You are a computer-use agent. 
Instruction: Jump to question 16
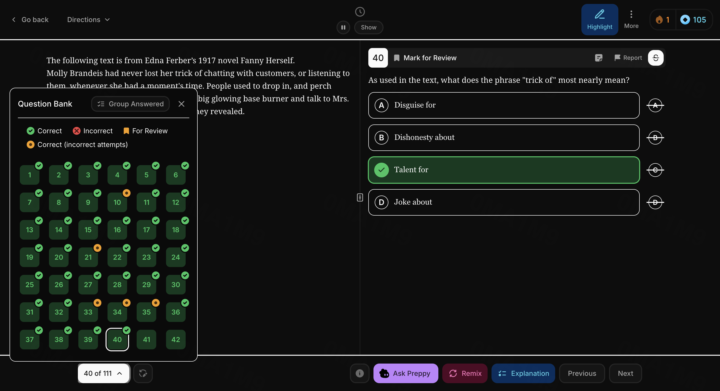pyautogui.click(x=118, y=230)
